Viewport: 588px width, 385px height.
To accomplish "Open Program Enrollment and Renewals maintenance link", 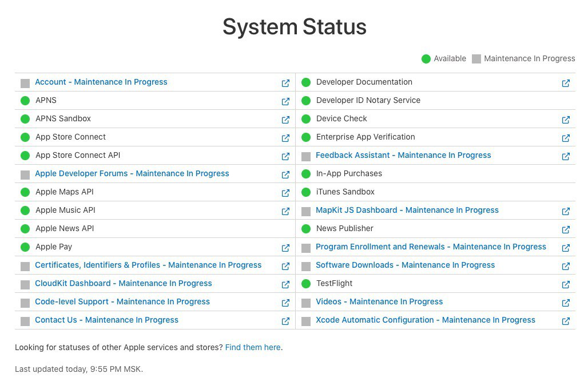I will click(x=431, y=247).
